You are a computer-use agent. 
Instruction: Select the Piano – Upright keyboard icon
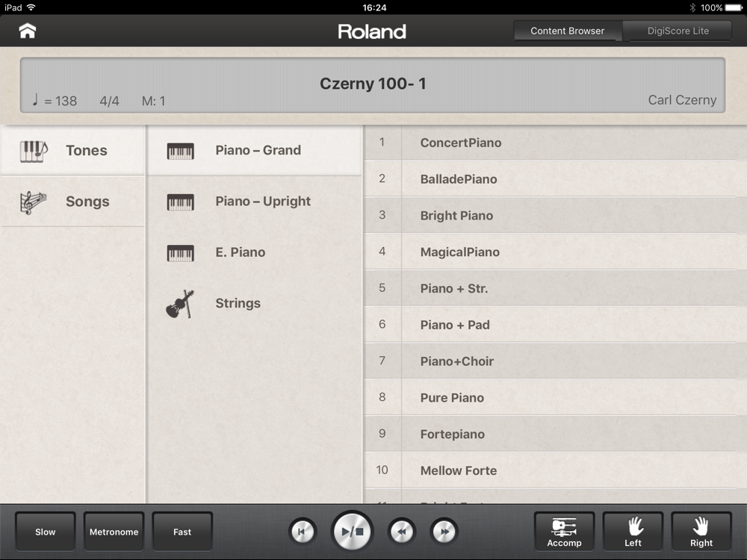[180, 202]
